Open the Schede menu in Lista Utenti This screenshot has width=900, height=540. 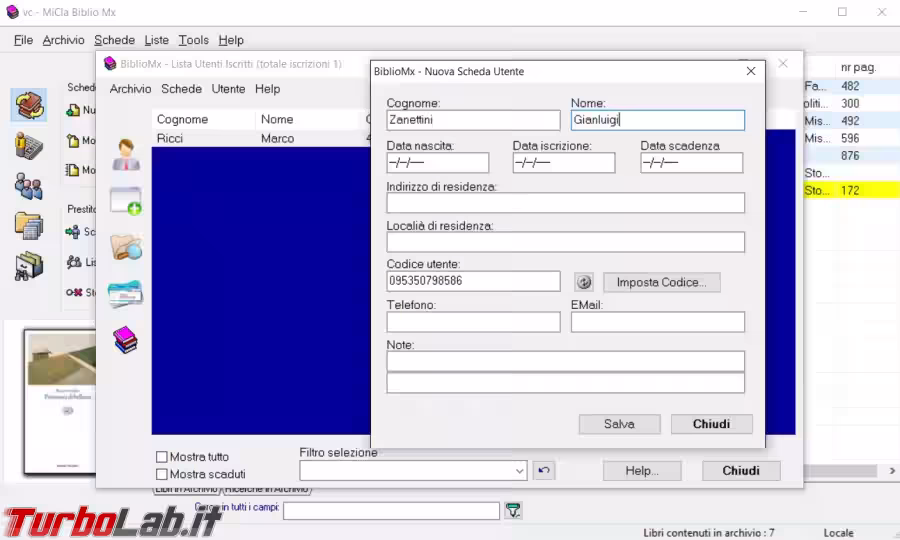click(181, 89)
